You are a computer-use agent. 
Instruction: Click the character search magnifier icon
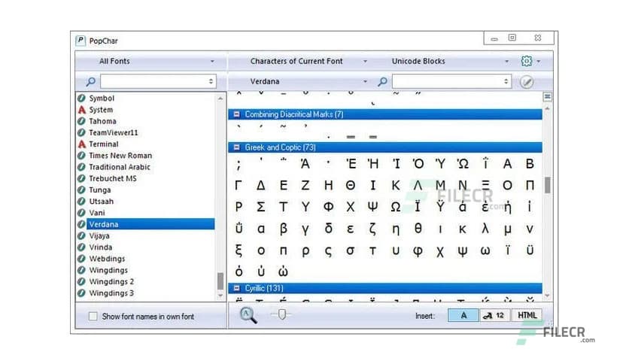pos(383,82)
